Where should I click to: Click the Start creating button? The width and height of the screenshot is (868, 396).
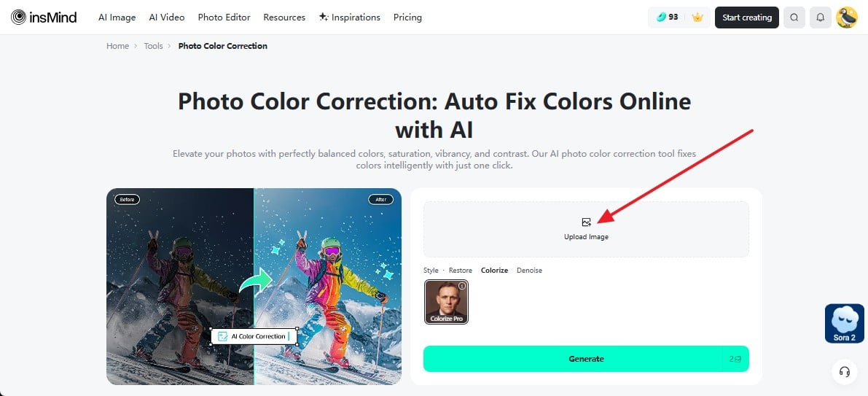[747, 18]
